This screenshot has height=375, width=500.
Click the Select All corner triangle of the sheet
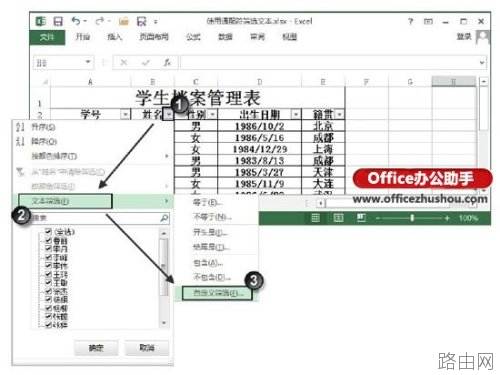[45, 82]
